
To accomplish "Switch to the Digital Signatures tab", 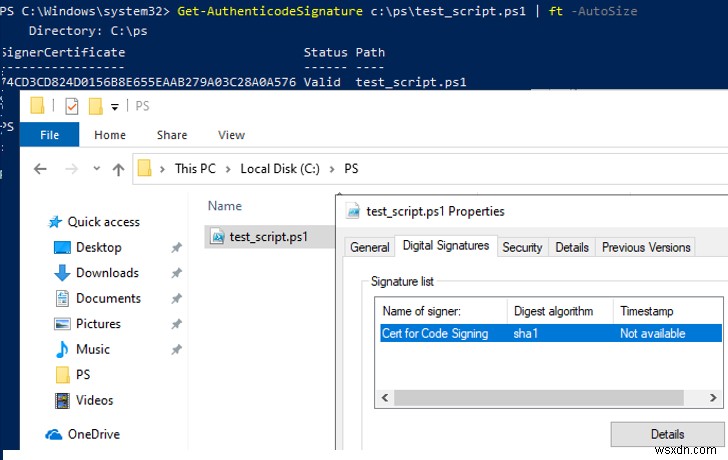I will pyautogui.click(x=446, y=246).
